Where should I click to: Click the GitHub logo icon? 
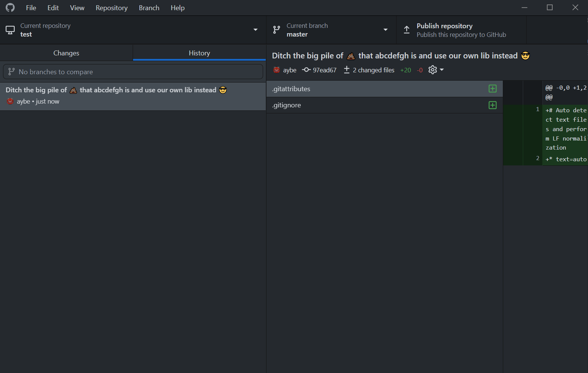(10, 8)
